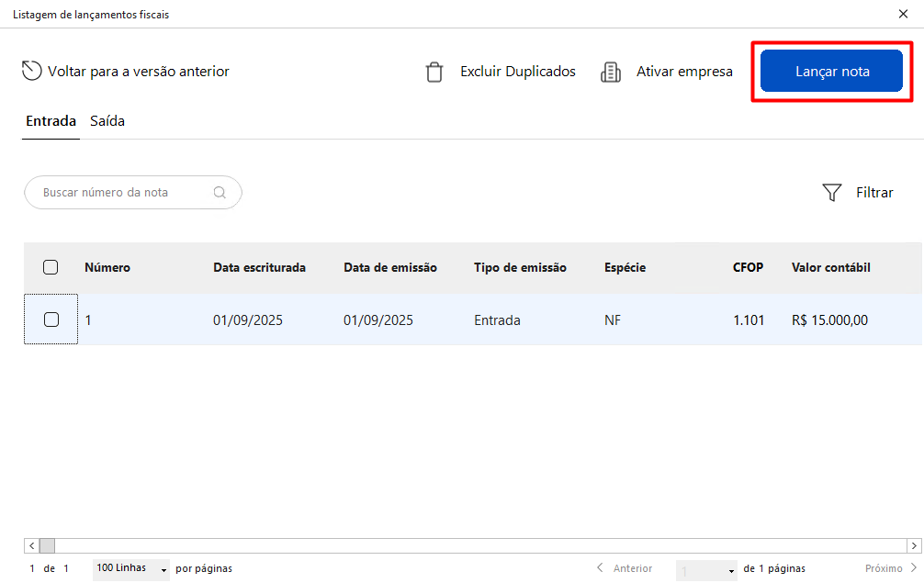Click the 1.101 CFOP cell

[749, 320]
